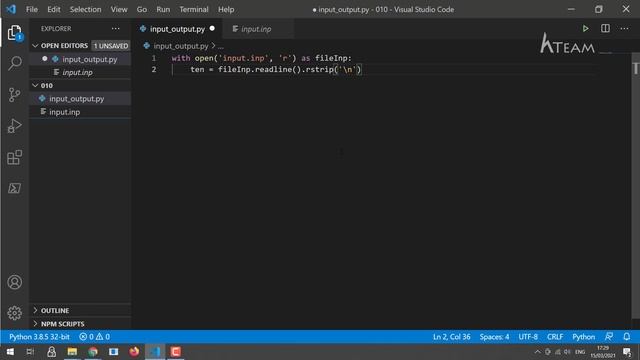Open the Search view in activity bar
Screen dimensions: 640x360
pos(15,63)
